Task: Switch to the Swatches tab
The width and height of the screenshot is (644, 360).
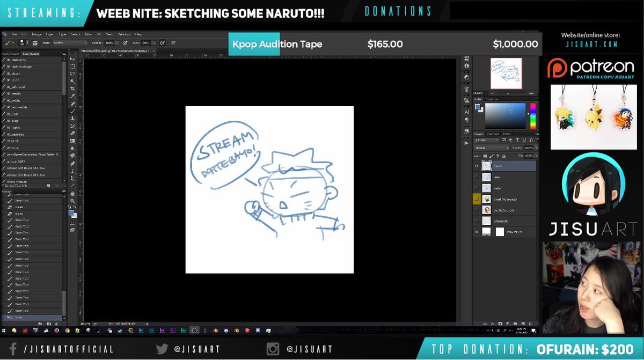Action: click(x=492, y=99)
